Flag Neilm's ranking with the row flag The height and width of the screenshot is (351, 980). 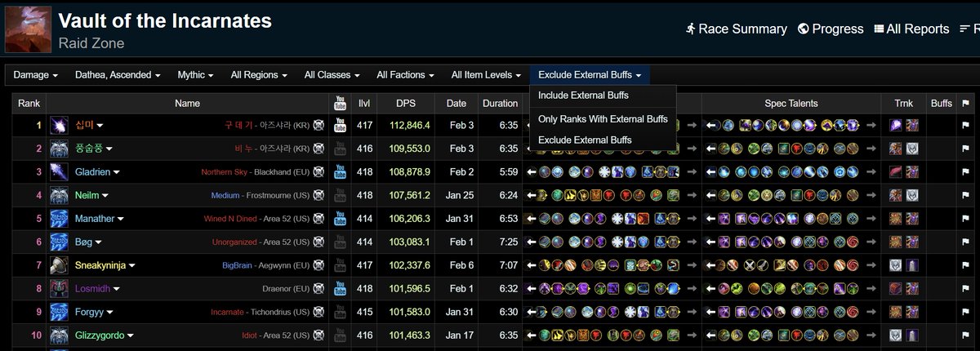(x=964, y=196)
